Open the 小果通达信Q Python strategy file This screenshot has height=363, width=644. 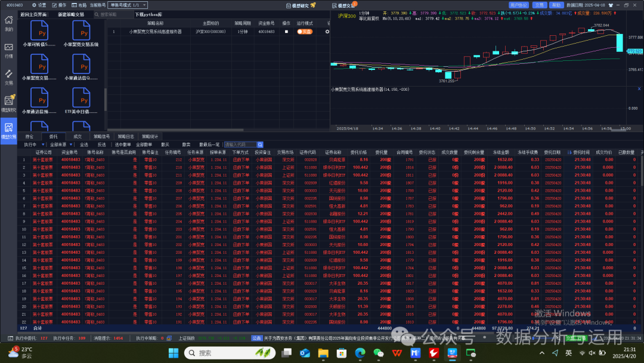(x=81, y=67)
